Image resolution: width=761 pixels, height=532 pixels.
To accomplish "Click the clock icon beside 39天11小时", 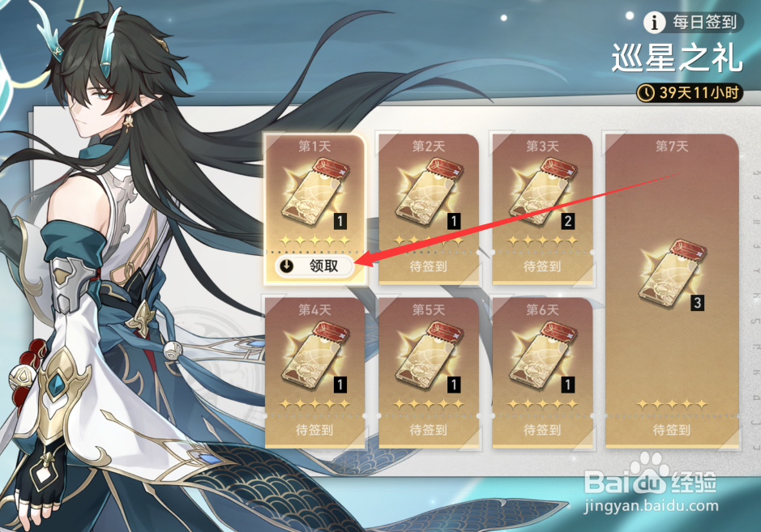I will (x=646, y=92).
